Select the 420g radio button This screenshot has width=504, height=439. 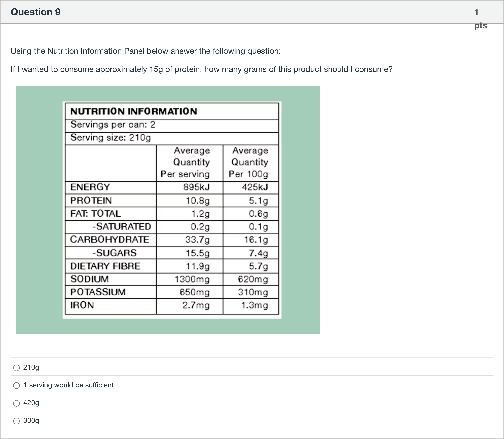click(16, 403)
